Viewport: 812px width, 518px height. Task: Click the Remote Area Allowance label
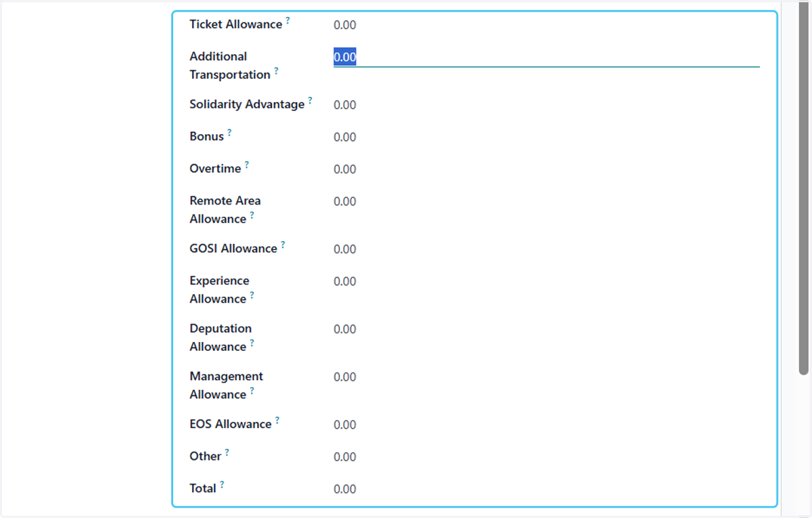click(225, 210)
